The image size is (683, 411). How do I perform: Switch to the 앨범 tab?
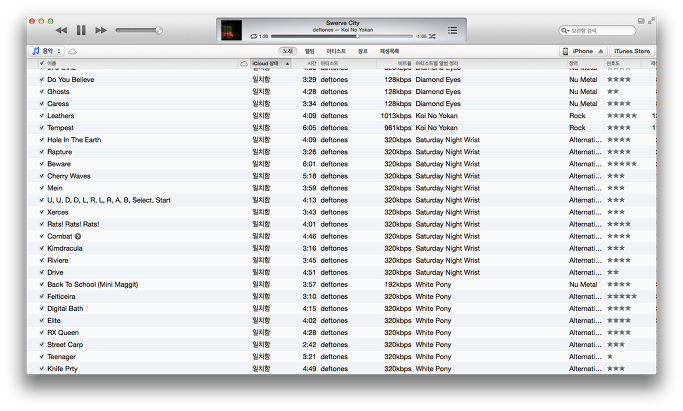309,51
